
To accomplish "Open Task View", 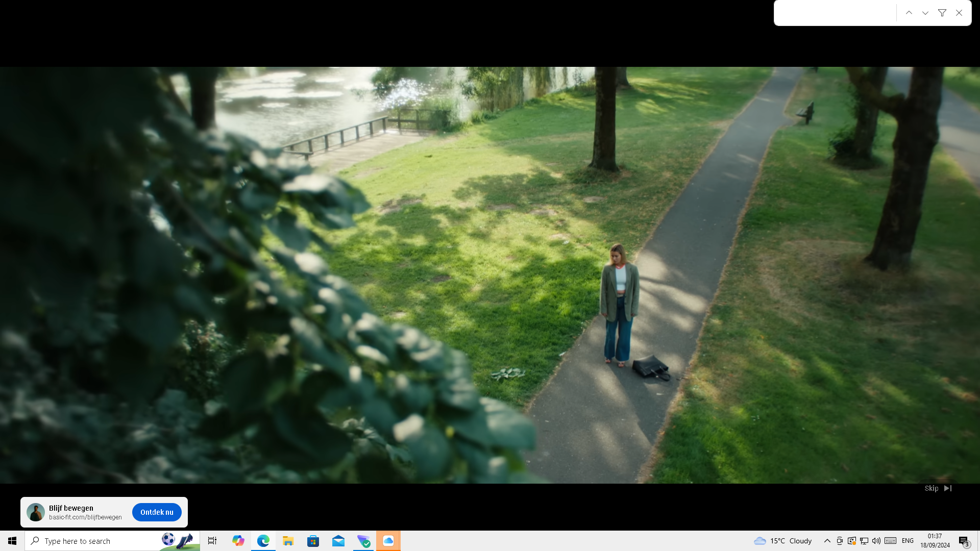I will [212, 541].
